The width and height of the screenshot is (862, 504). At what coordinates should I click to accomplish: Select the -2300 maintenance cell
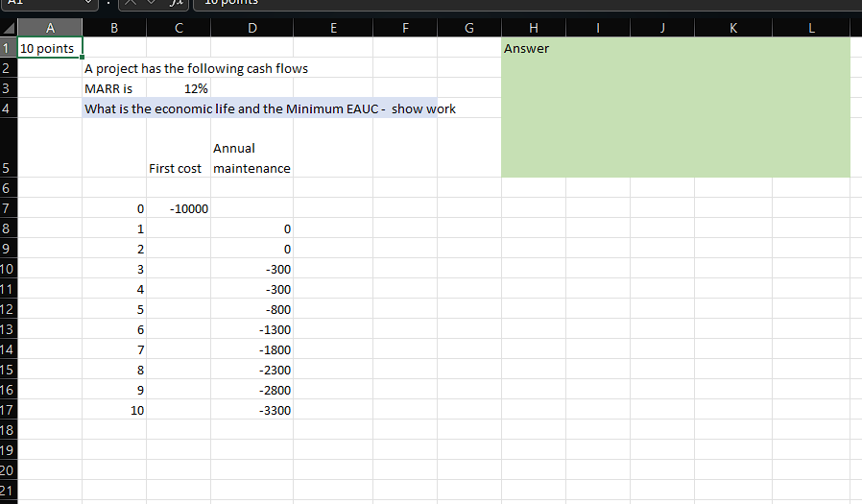point(252,370)
